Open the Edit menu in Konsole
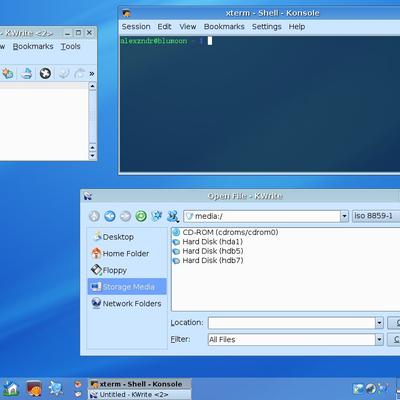Viewport: 400px width, 400px height. coord(164,27)
